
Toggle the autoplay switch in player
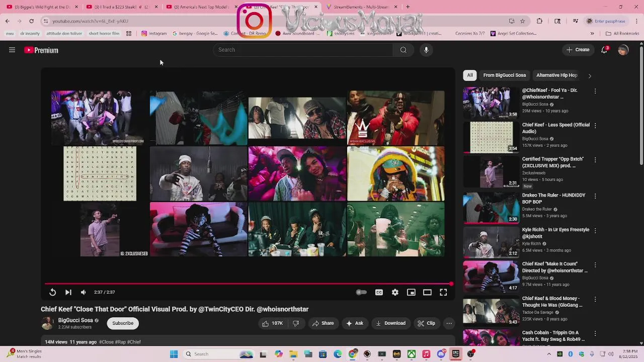coord(361,292)
